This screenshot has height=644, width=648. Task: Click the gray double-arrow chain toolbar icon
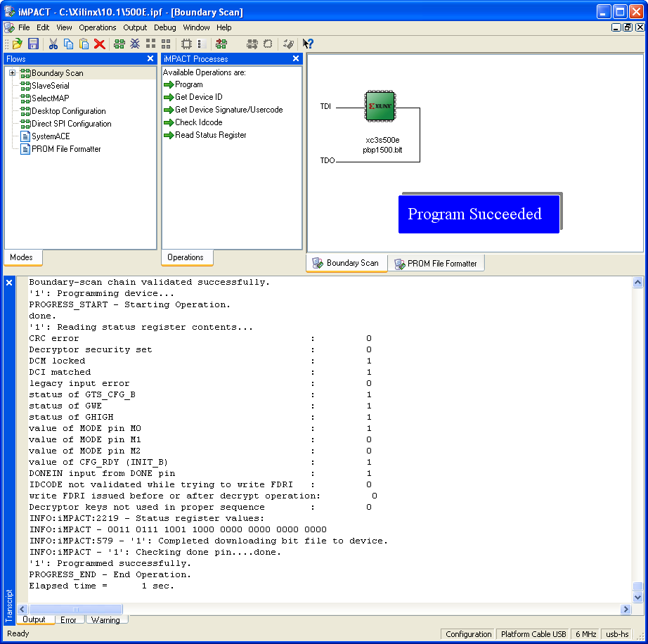tap(252, 44)
